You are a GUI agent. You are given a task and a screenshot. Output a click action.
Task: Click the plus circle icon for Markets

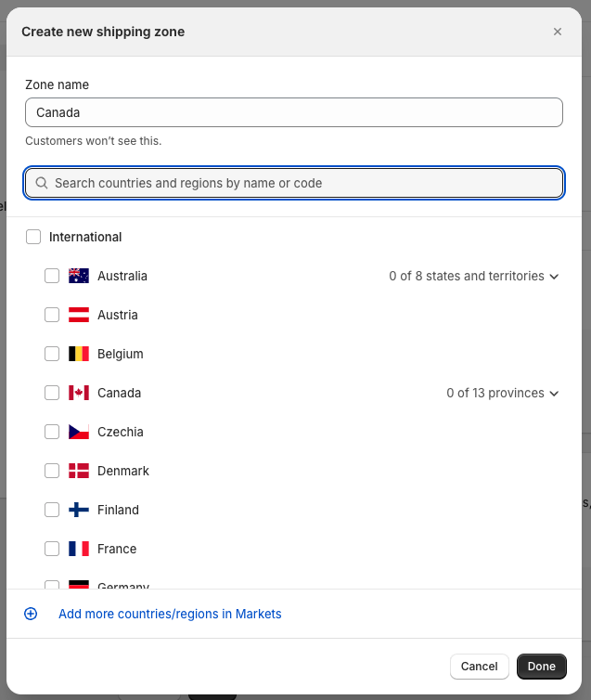pyautogui.click(x=31, y=614)
